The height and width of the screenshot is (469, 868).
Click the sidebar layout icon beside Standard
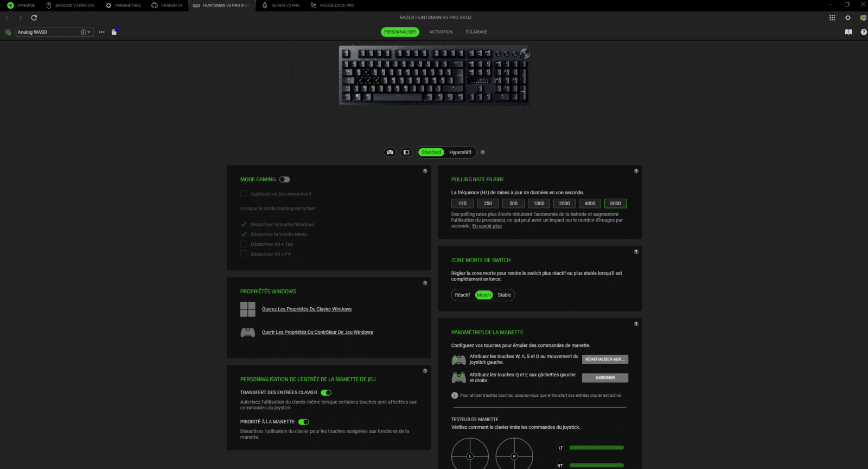tap(406, 153)
